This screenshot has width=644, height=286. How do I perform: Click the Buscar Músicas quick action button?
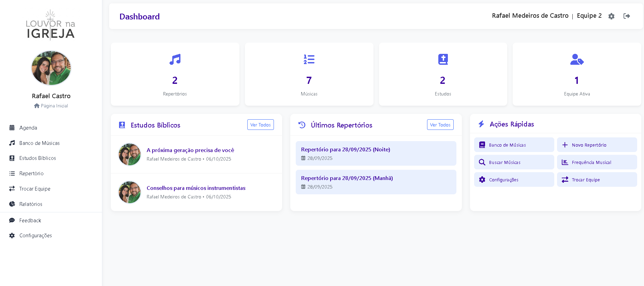(x=514, y=162)
